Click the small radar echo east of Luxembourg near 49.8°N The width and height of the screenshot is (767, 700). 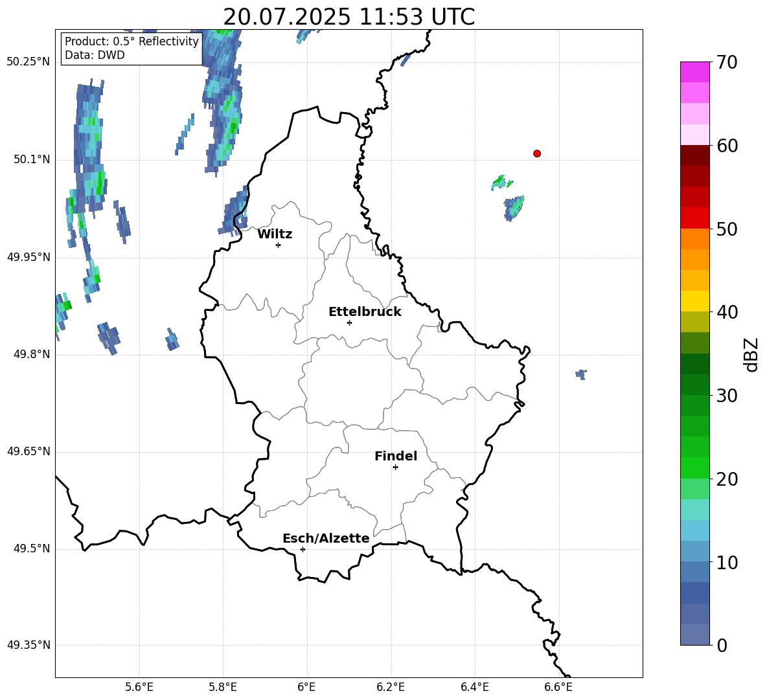click(x=581, y=374)
